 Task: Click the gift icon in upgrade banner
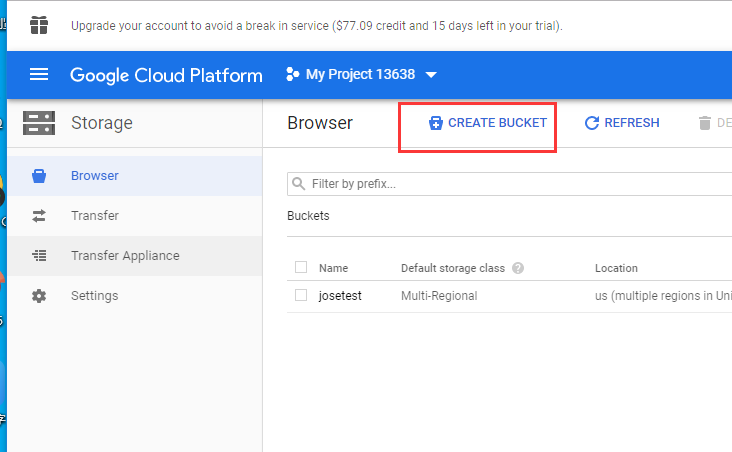coord(39,25)
